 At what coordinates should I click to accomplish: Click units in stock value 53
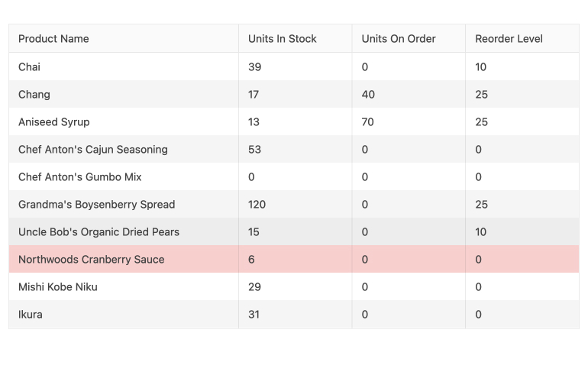pyautogui.click(x=254, y=149)
